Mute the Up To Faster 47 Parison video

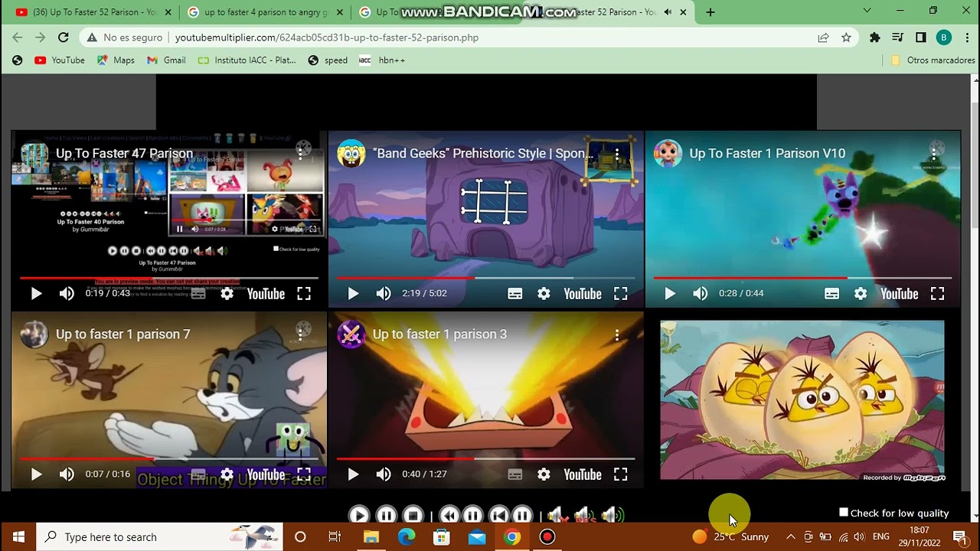tap(67, 293)
